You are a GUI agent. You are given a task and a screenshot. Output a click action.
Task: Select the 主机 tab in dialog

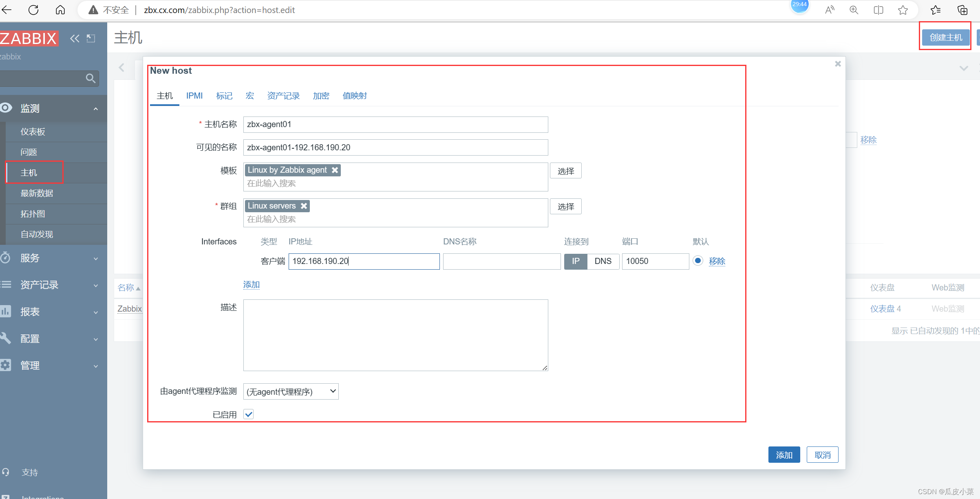[x=165, y=96]
